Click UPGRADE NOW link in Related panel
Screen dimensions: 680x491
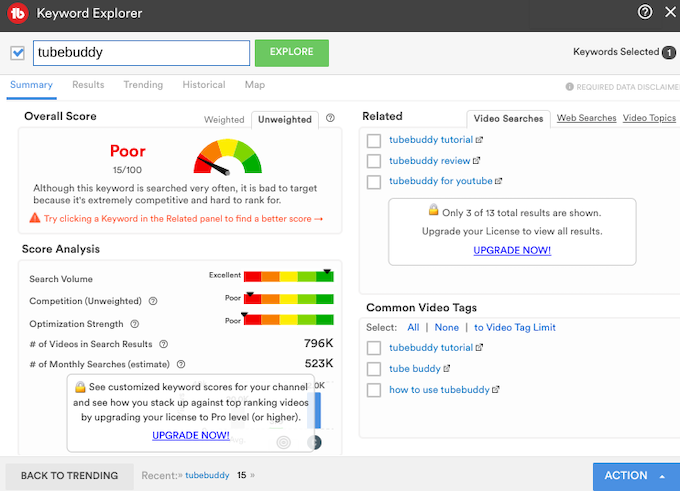pos(512,250)
